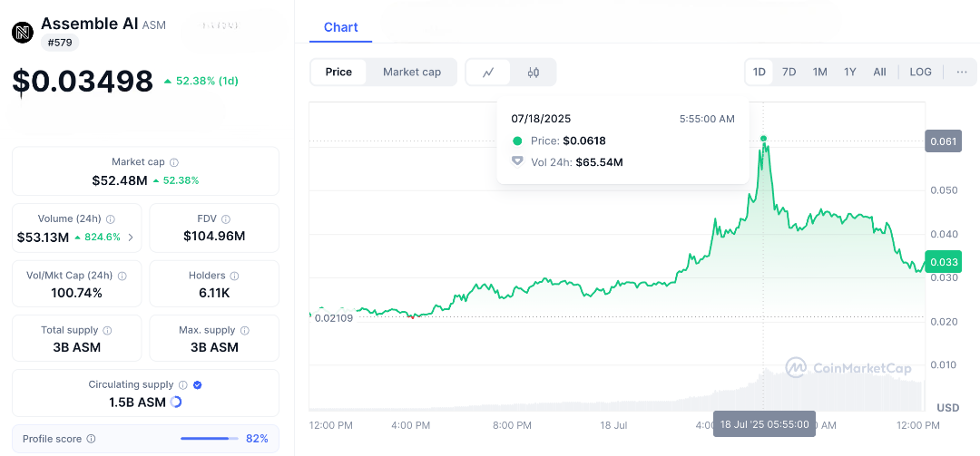This screenshot has width=980, height=456.
Task: Click the Vol/Mkt Cap (24h) info icon
Action: point(122,276)
